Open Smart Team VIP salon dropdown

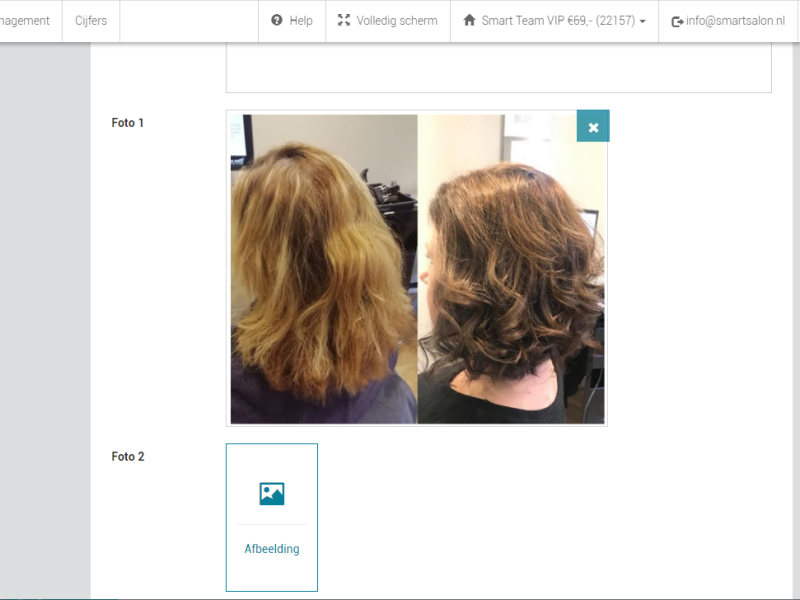554,21
